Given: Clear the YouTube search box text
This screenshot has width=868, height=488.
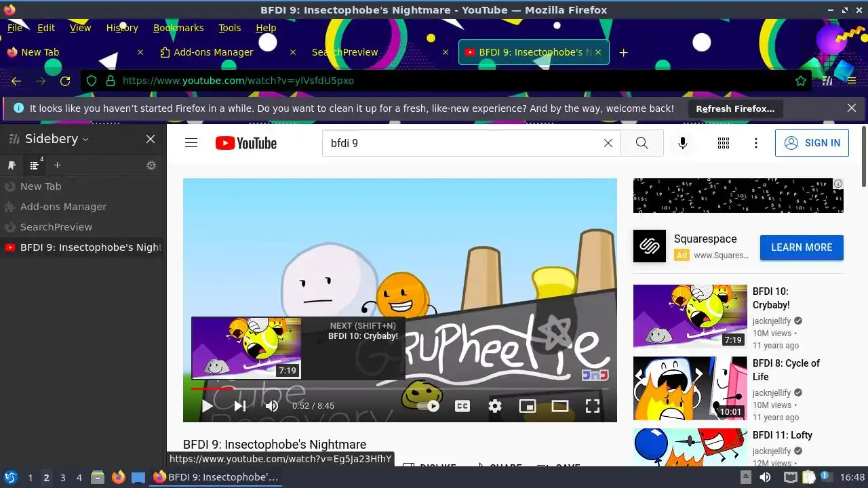Looking at the screenshot, I should point(608,143).
